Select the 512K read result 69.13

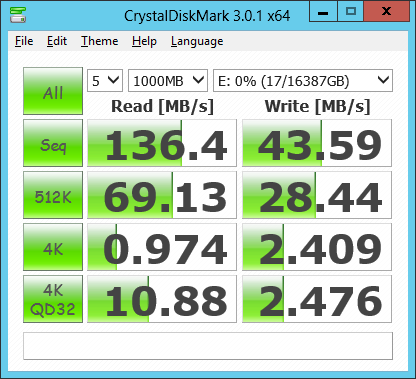[162, 195]
